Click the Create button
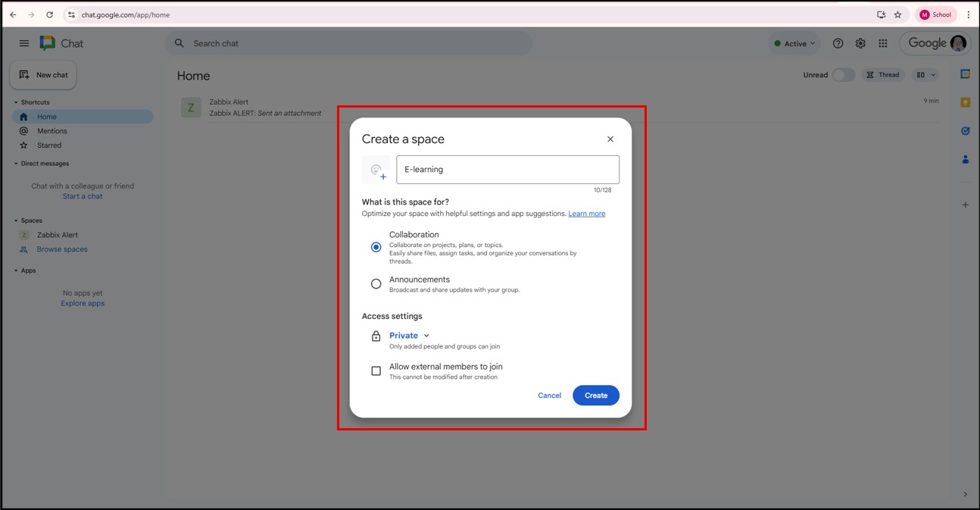980x510 pixels. (x=595, y=396)
